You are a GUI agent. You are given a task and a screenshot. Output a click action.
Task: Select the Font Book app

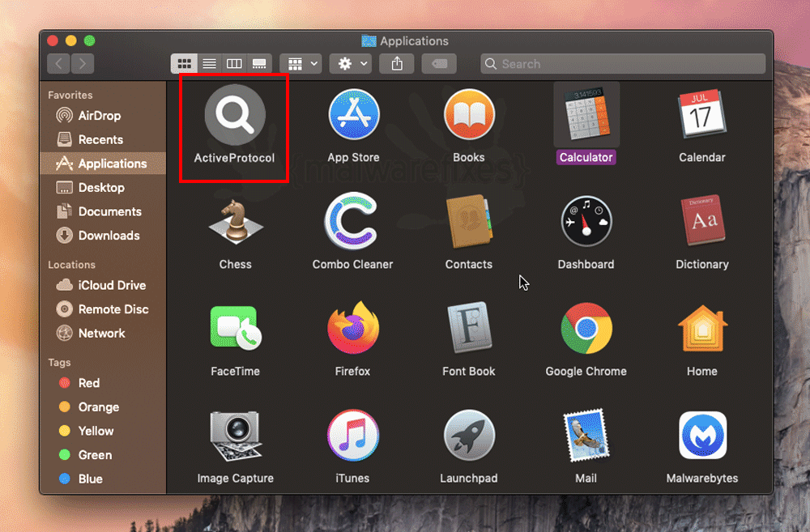tap(469, 328)
